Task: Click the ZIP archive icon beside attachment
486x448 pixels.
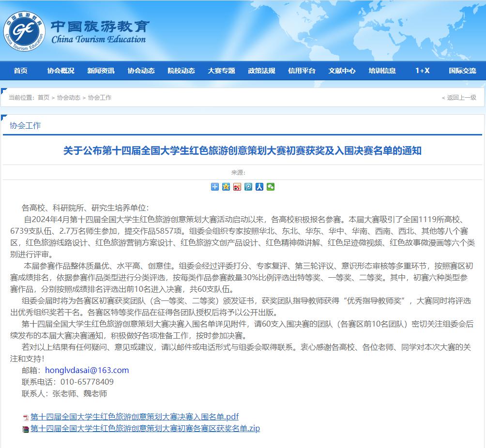Action: [26, 429]
